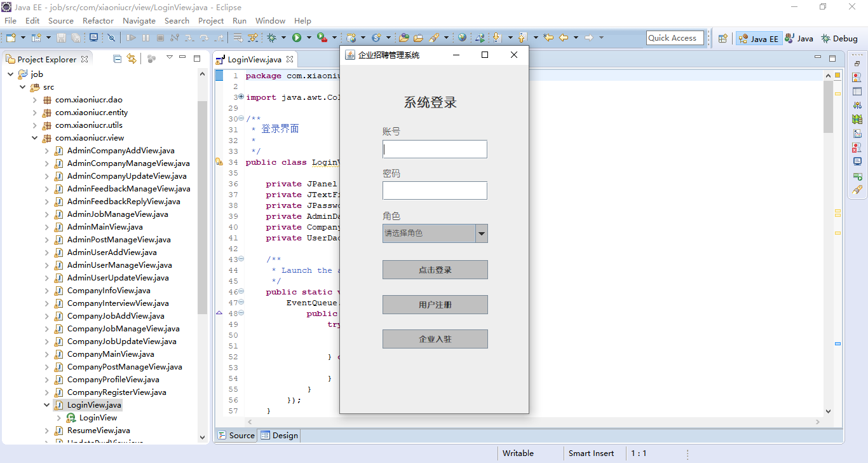
Task: Minimize the Project Explorer panel
Action: pyautogui.click(x=182, y=57)
